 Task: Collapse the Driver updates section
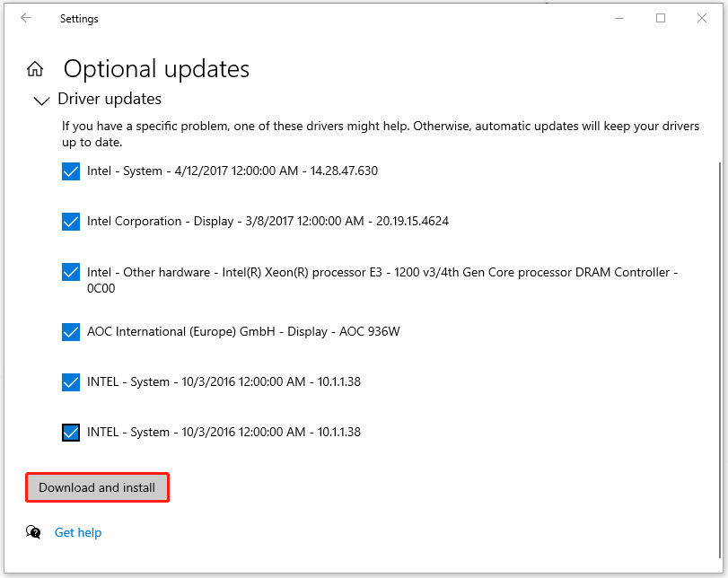click(41, 101)
